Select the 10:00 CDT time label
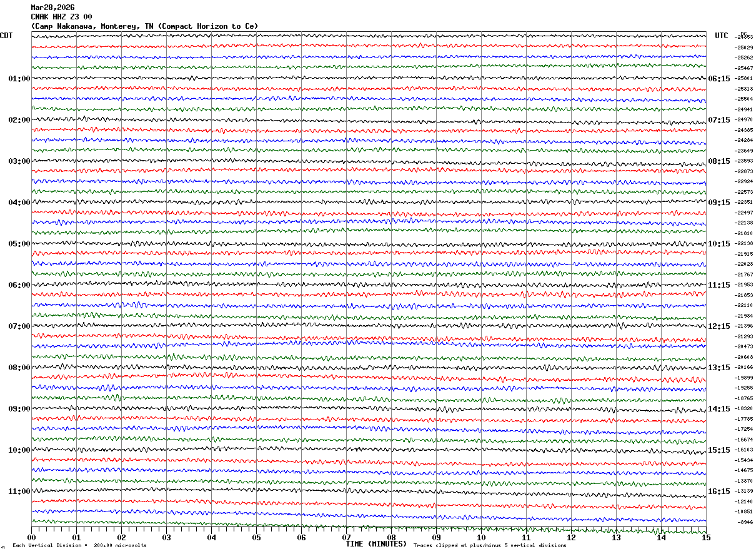The width and height of the screenshot is (756, 554). pyautogui.click(x=19, y=450)
